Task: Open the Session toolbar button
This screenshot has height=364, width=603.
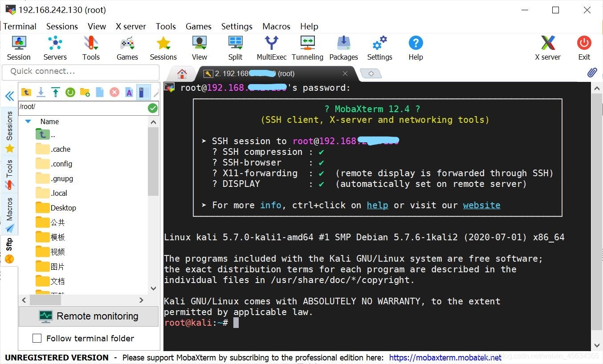Action: pos(19,48)
